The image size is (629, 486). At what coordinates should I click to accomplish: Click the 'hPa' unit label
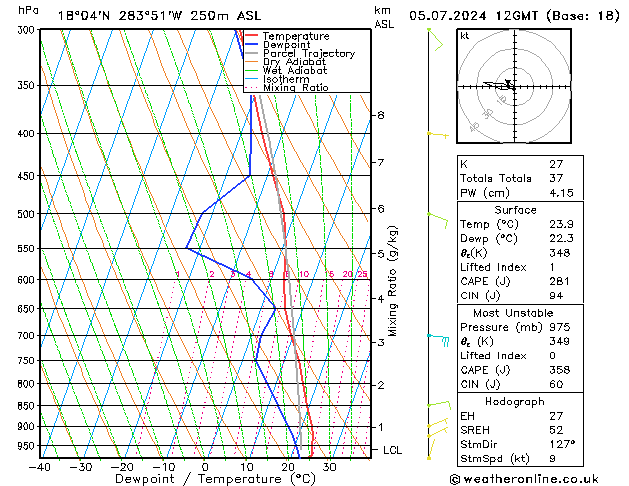(x=28, y=10)
